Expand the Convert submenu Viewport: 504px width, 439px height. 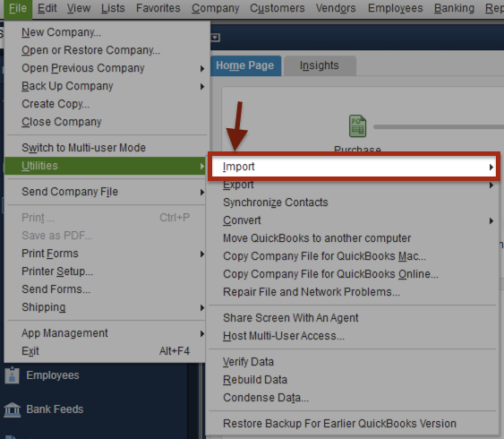pos(354,220)
